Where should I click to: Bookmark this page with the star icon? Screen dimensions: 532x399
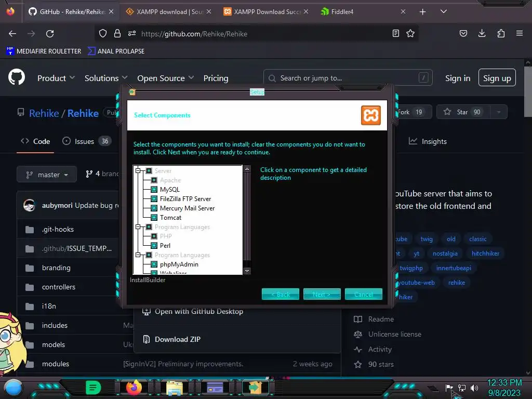[x=410, y=33]
